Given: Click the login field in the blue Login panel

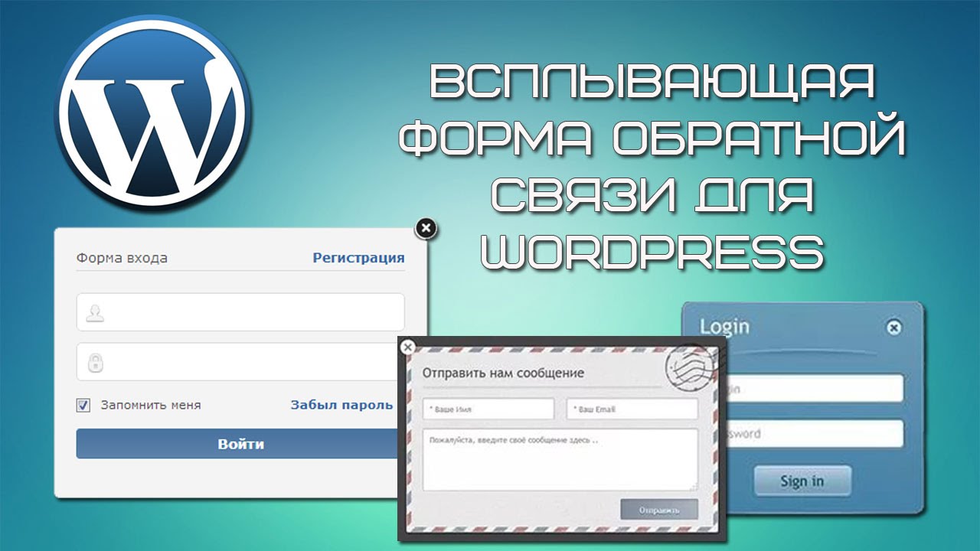Looking at the screenshot, I should (x=815, y=388).
